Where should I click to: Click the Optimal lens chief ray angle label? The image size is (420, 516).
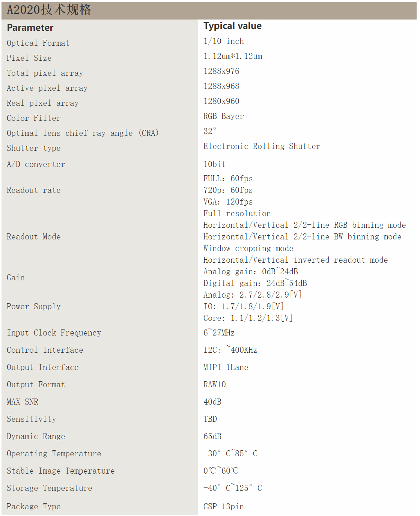(83, 133)
